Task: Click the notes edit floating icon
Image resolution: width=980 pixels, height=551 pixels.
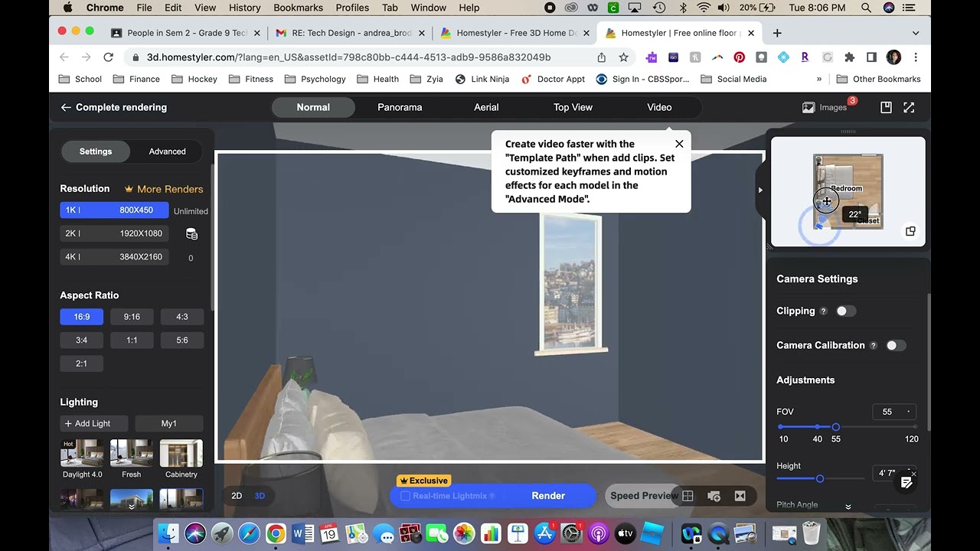Action: coord(906,482)
